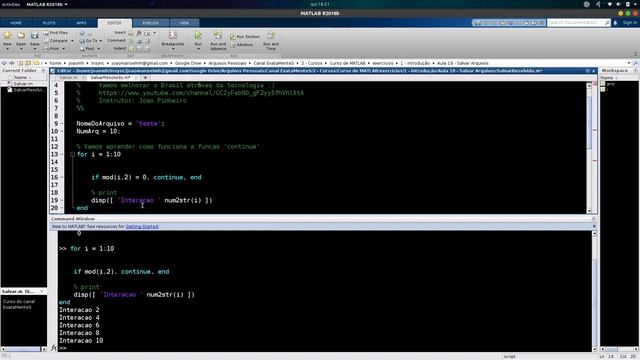The height and width of the screenshot is (360, 640).
Task: Expand the Run dropdown arrow
Action: pos(198,49)
